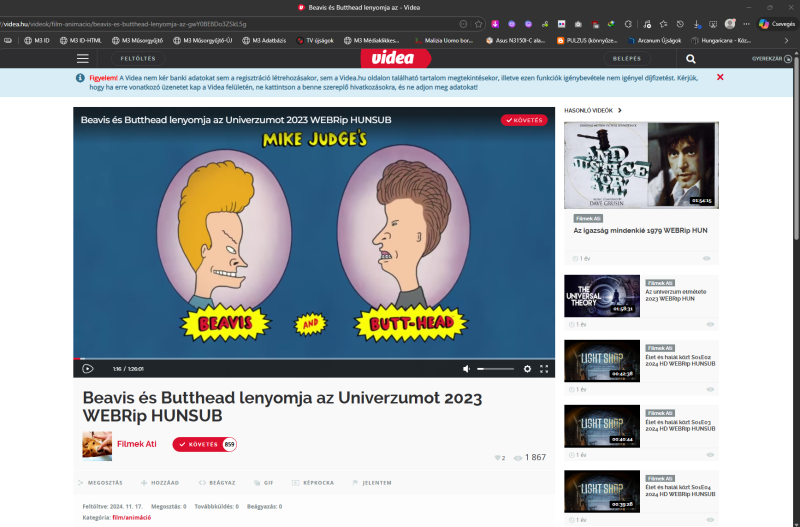
Task: Expand HASONLÓ VIDEÓK chevron
Action: (620, 110)
